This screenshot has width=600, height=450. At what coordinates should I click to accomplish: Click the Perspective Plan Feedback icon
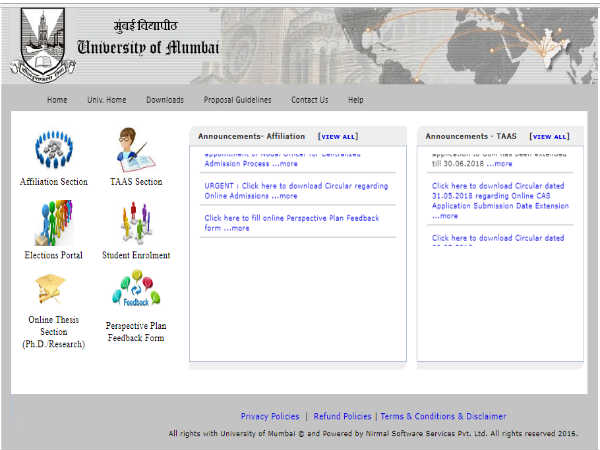[x=136, y=291]
